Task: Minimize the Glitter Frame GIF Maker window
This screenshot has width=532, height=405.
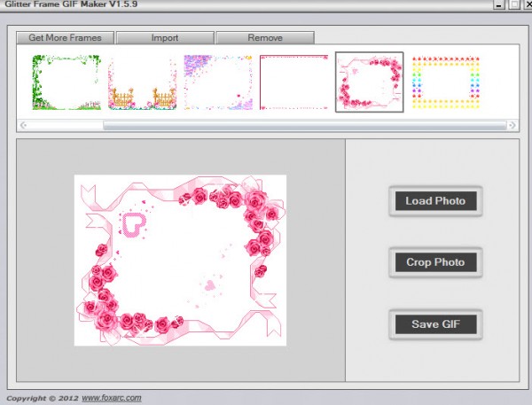Action: click(498, 4)
